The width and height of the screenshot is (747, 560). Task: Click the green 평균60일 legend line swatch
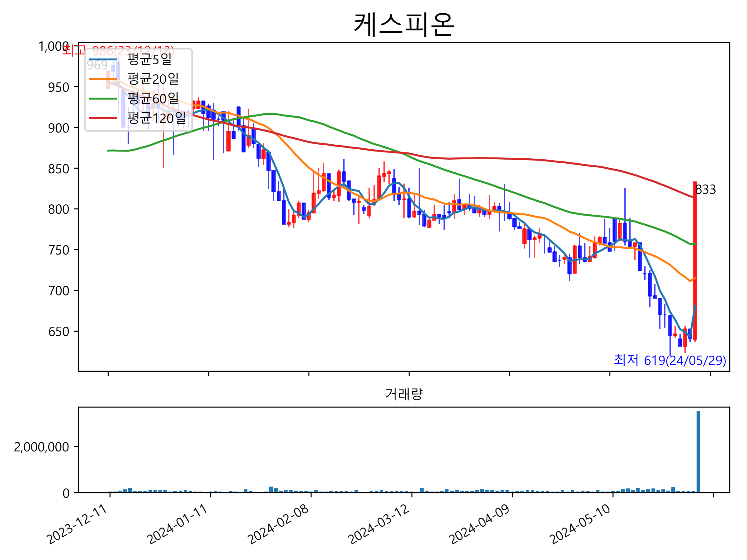pyautogui.click(x=103, y=99)
